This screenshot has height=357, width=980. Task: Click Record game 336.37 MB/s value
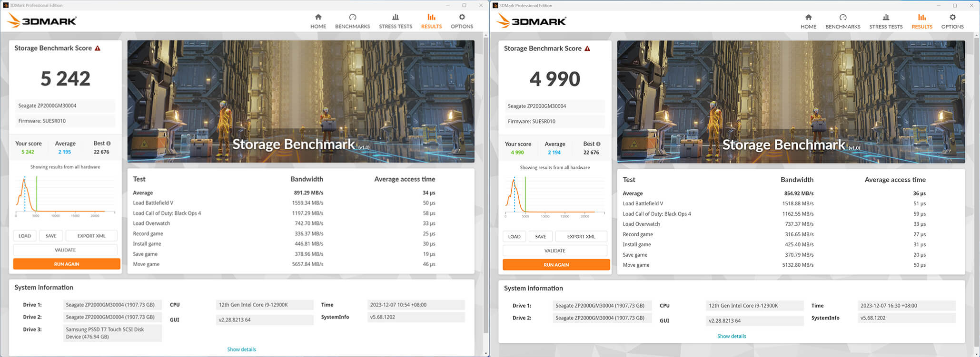point(309,234)
